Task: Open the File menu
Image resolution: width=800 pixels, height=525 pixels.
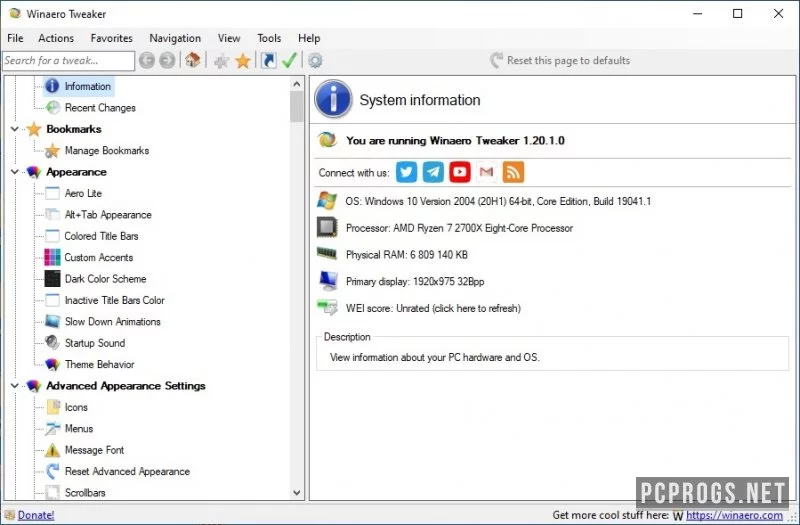Action: click(15, 38)
